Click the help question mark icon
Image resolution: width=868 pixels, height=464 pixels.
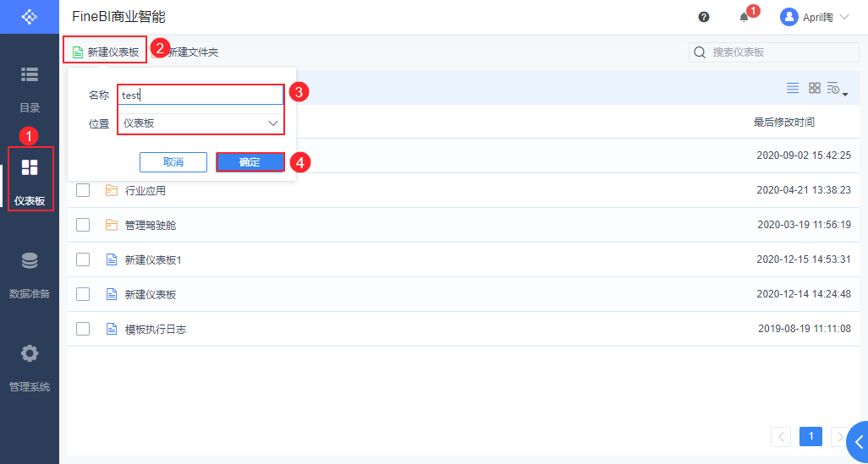pyautogui.click(x=704, y=17)
